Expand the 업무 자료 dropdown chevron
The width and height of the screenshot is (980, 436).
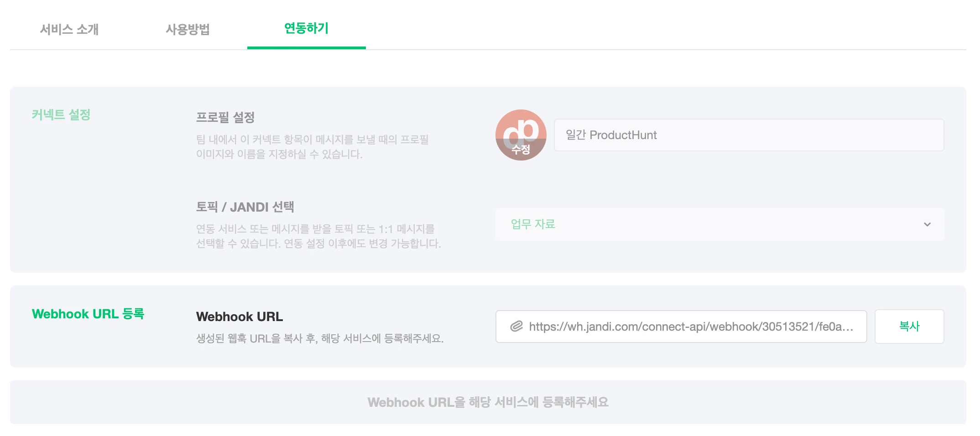[x=927, y=224]
